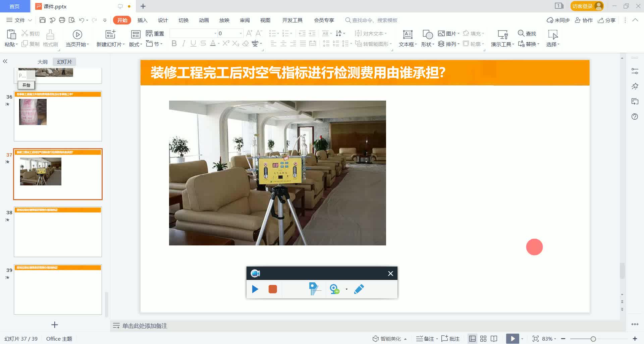Click the 访客登录 login button
The height and width of the screenshot is (344, 644).
tap(587, 6)
